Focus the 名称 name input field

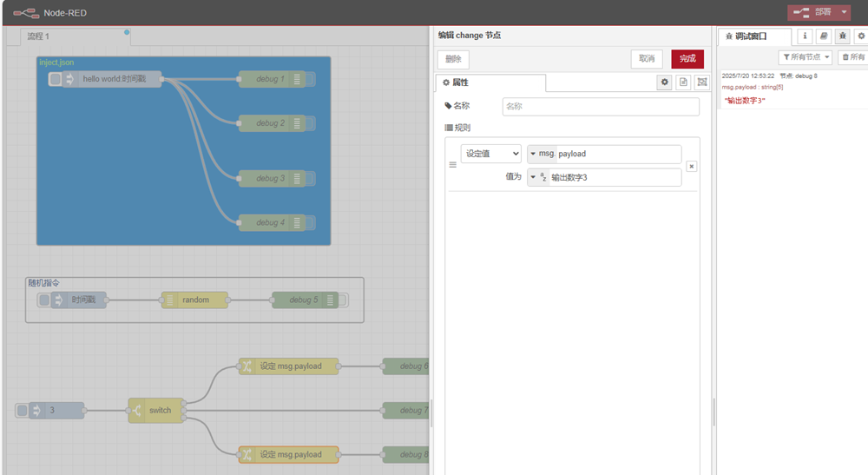pyautogui.click(x=601, y=106)
